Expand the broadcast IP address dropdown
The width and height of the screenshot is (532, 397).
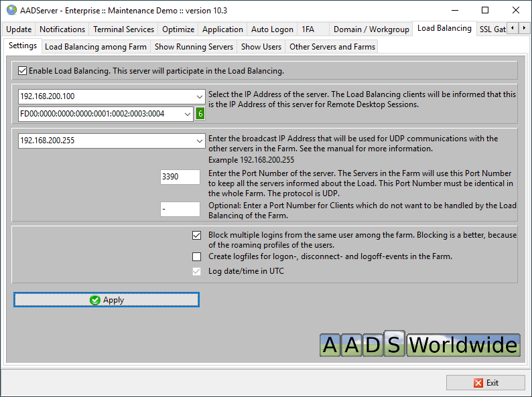(199, 141)
